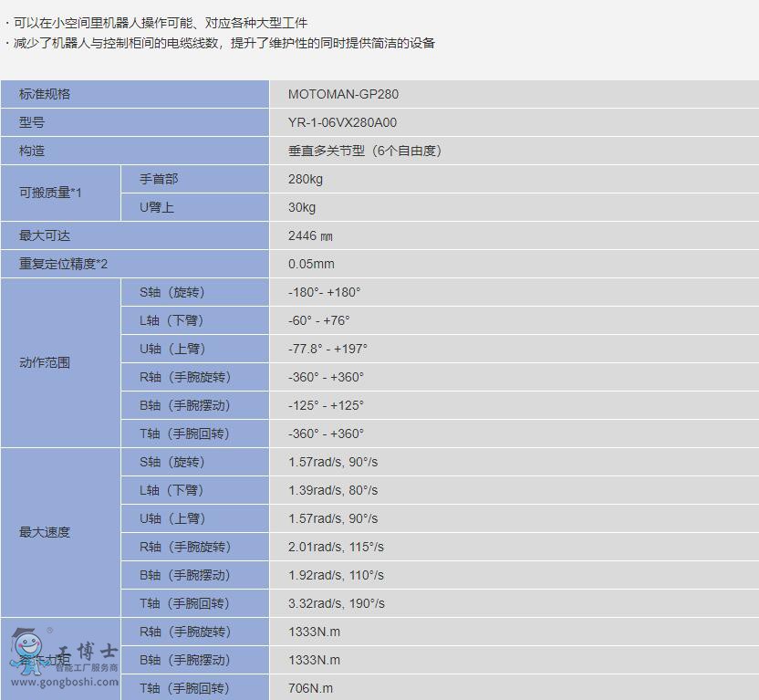This screenshot has width=759, height=700.
Task: Click the bullet line about reduced cable count
Action: (x=219, y=43)
